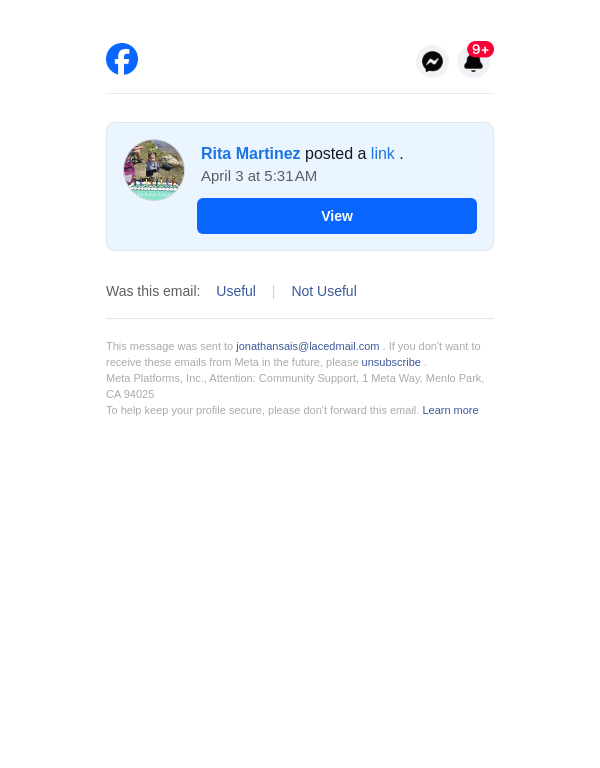Click the jonathansais@lacedmail.com address link
This screenshot has height=768, width=600.
(x=308, y=346)
